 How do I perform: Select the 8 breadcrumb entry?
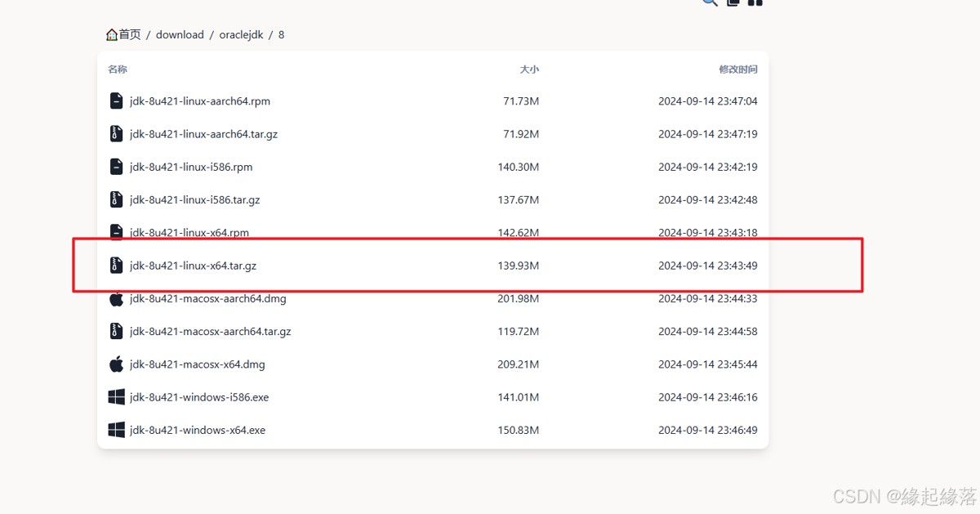point(281,34)
